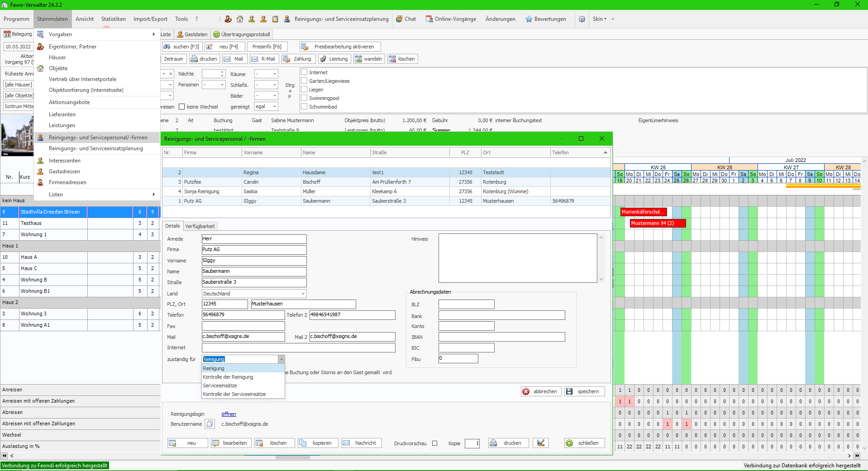Open the Land Deutschland dropdown
The height and width of the screenshot is (471, 868).
pyautogui.click(x=254, y=294)
